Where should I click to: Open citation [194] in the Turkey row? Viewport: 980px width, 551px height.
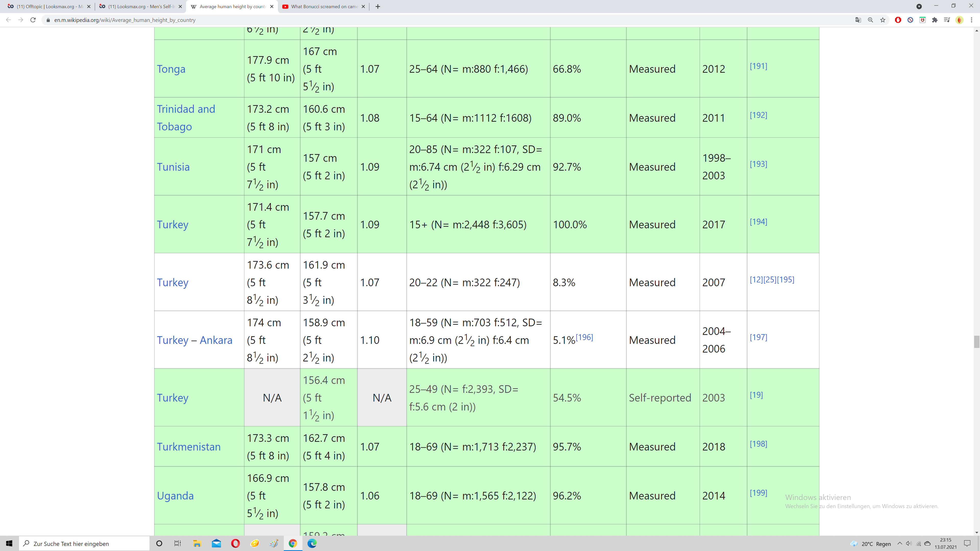[758, 221]
